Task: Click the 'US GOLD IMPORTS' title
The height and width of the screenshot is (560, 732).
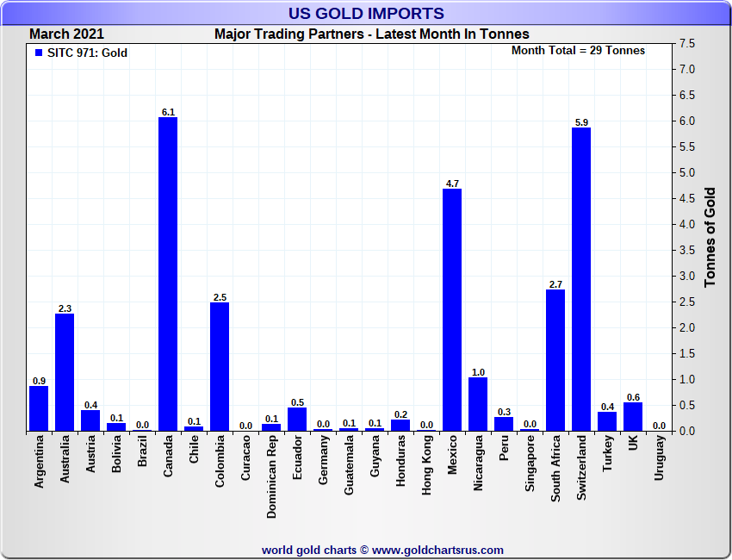Action: [x=366, y=13]
